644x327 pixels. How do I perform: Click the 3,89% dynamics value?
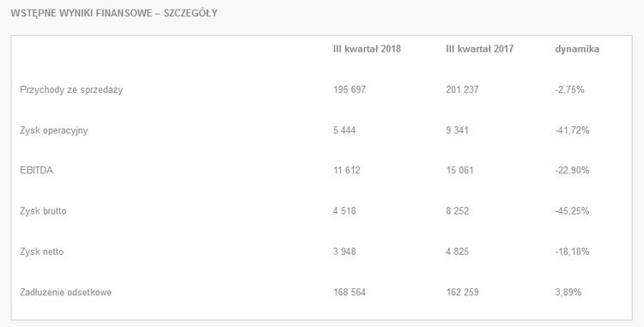pyautogui.click(x=568, y=292)
